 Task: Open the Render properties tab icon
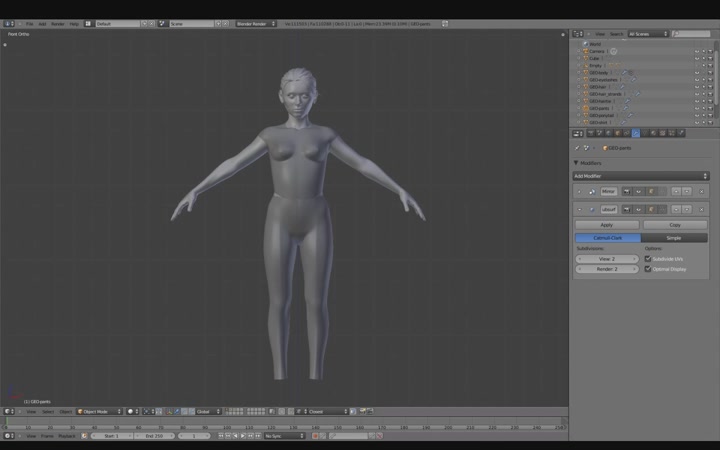(591, 133)
